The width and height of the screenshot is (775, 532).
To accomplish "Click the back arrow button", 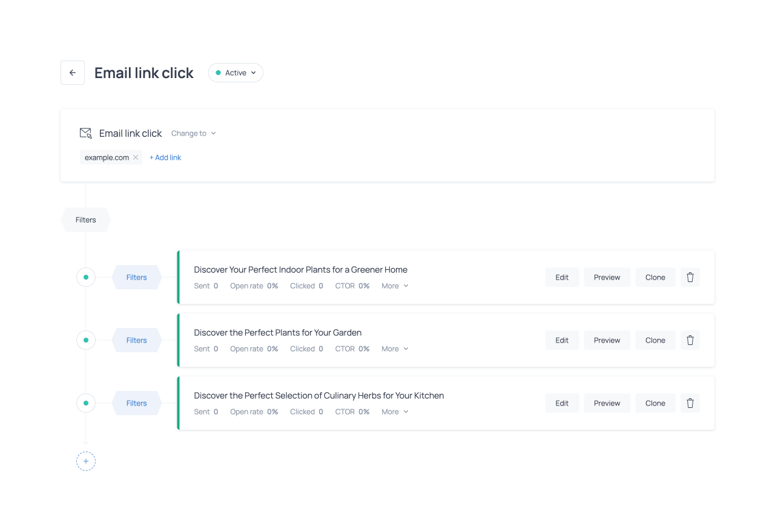I will tap(73, 73).
